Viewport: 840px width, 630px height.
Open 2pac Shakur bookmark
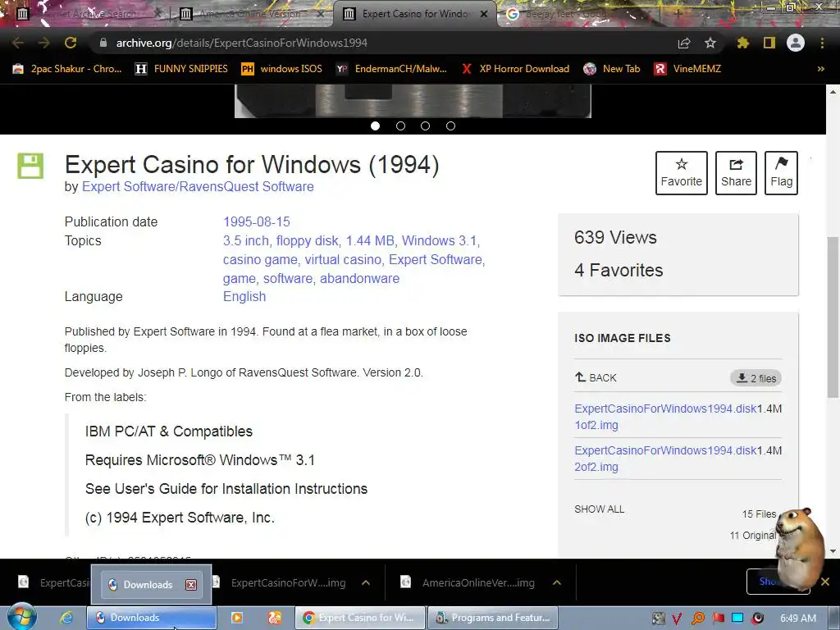[67, 69]
